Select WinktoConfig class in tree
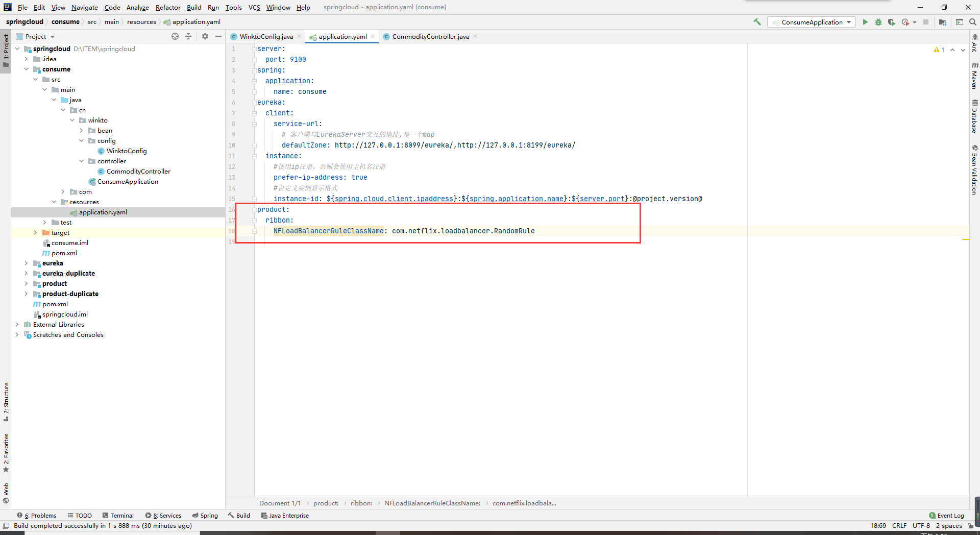The image size is (980, 535). point(127,151)
